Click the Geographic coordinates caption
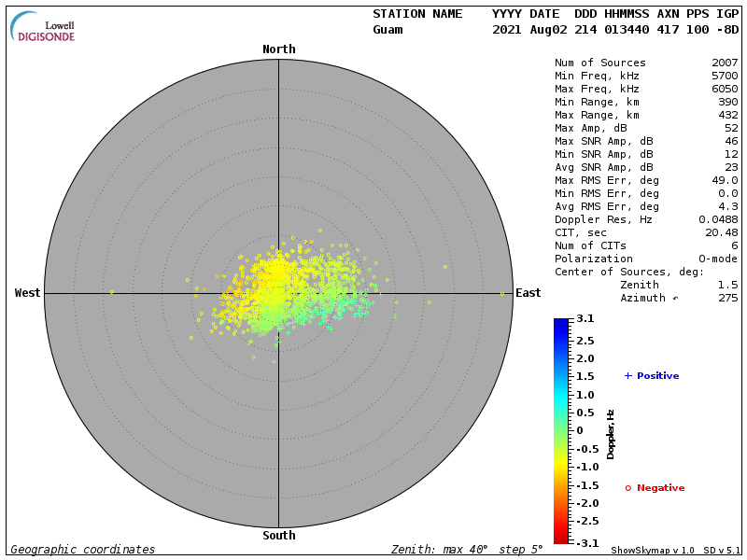 (x=83, y=550)
